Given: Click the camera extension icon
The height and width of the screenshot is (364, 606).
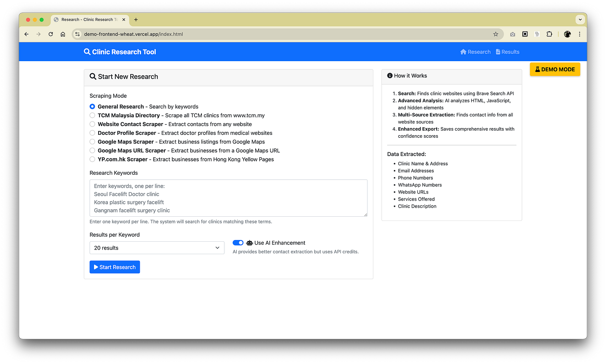Looking at the screenshot, I should click(513, 34).
